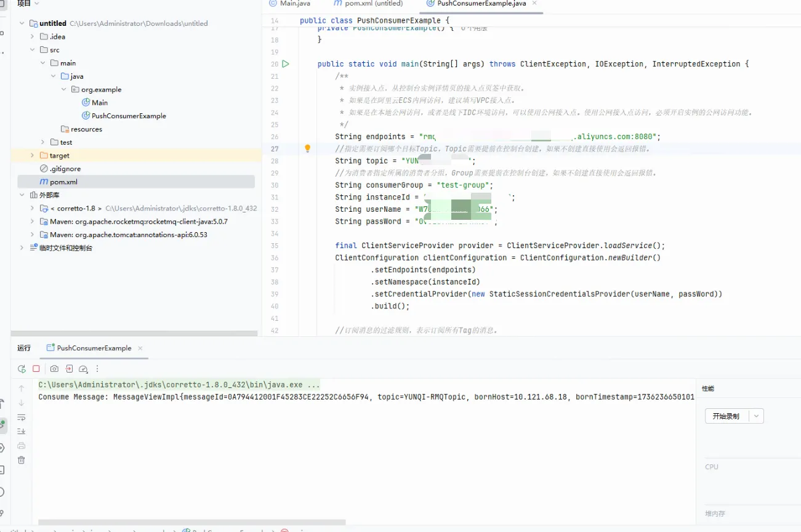Click the scratches and consoles icon
Image resolution: width=801 pixels, height=532 pixels.
click(34, 248)
